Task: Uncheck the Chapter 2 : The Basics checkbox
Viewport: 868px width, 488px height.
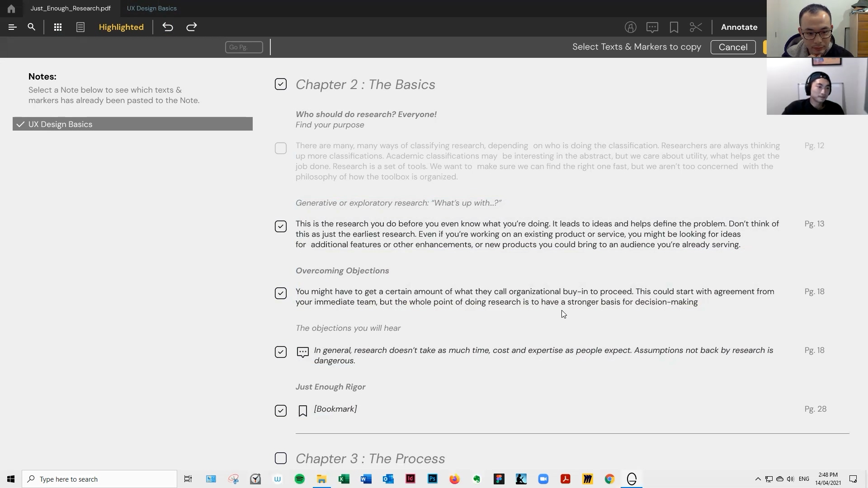Action: click(281, 84)
